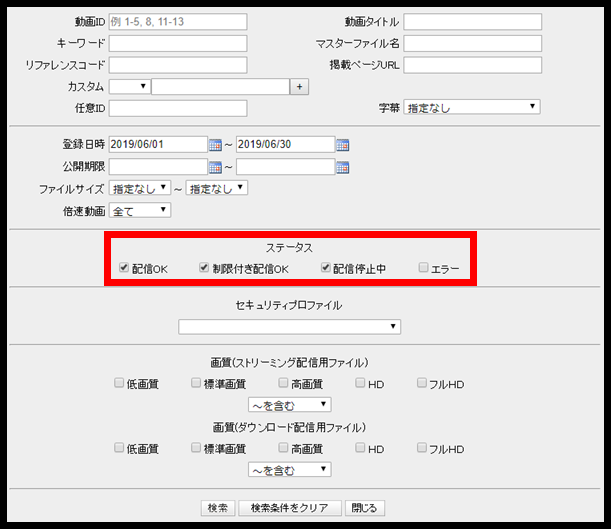Uncheck the 配信停止中 checkbox
This screenshot has height=529, width=611.
325,267
